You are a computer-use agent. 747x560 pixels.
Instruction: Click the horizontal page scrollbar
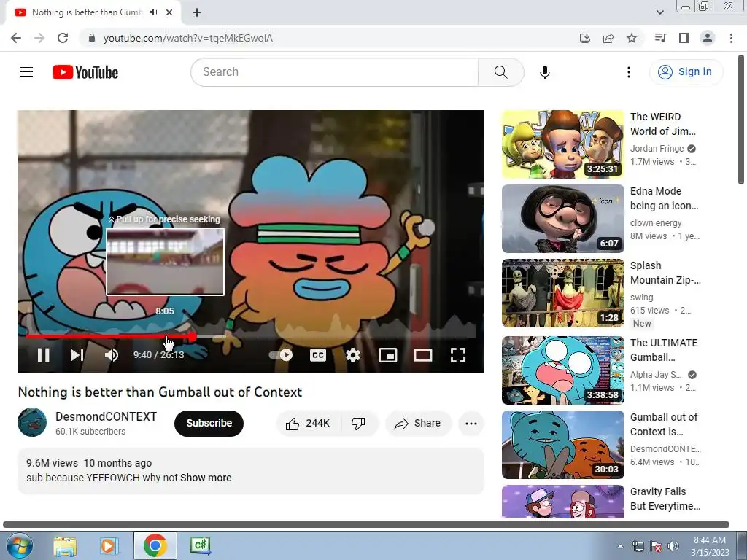coord(366,524)
